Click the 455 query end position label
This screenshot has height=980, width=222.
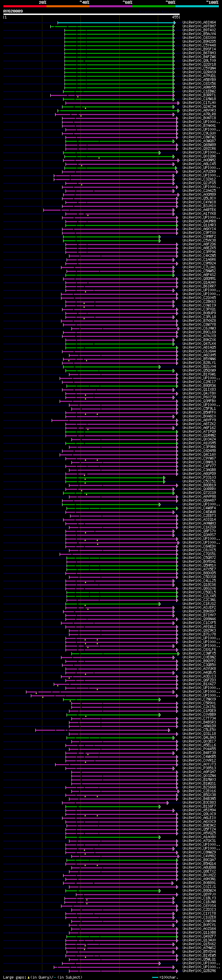tap(175, 17)
